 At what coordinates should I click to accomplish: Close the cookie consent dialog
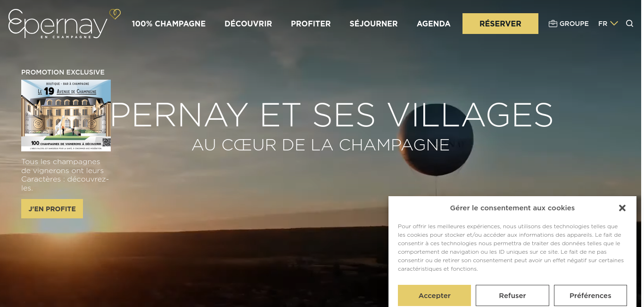click(x=622, y=208)
